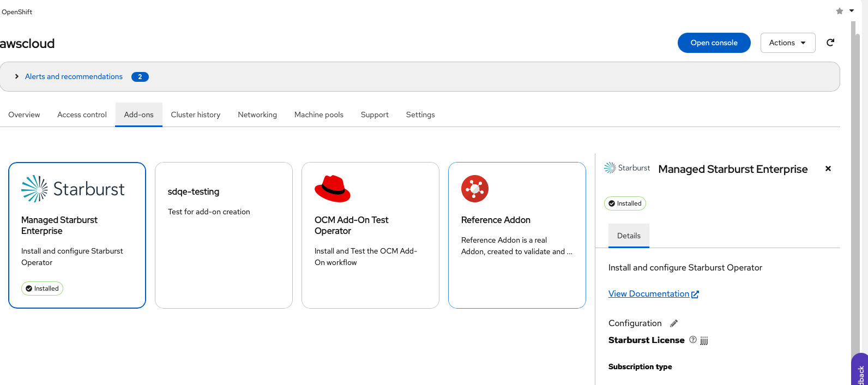Select the Details tab in side panel
The height and width of the screenshot is (385, 868).
tap(629, 236)
